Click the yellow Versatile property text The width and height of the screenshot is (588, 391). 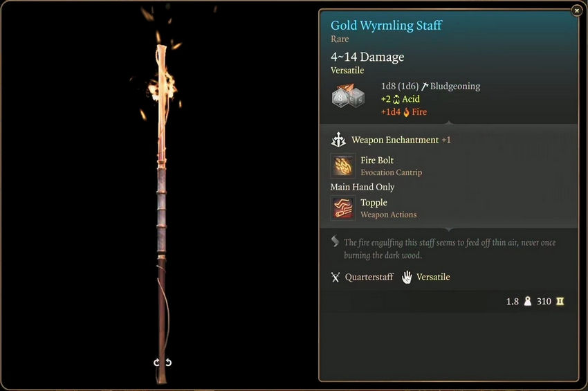(x=347, y=71)
